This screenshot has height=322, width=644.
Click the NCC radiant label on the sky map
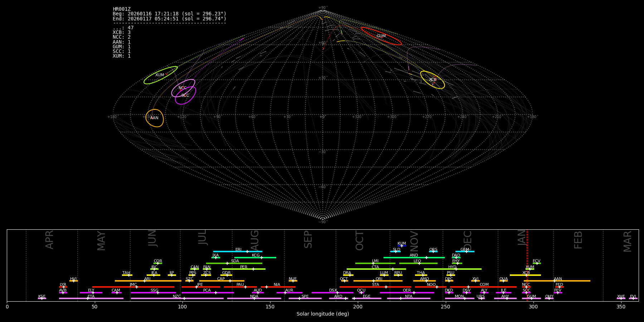[x=182, y=88]
